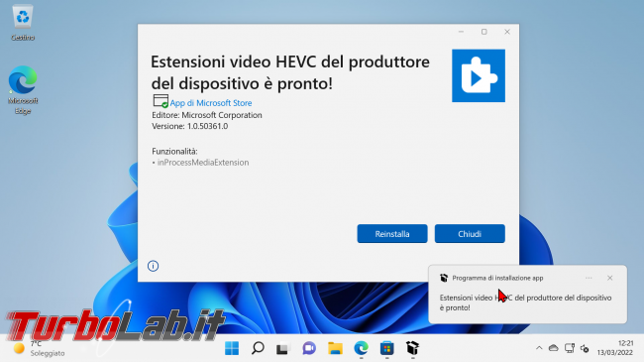The width and height of the screenshot is (644, 362).
Task: Click the volume tray icon
Action: (585, 348)
